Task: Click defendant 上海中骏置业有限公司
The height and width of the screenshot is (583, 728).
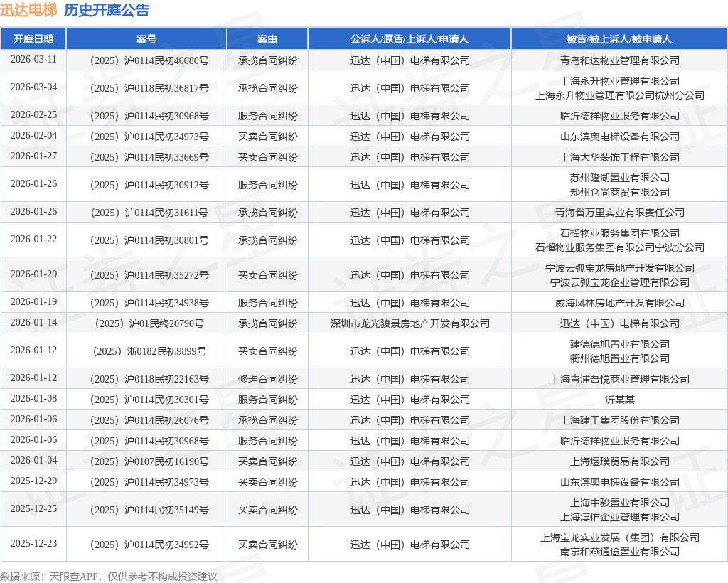Action: tap(620, 503)
